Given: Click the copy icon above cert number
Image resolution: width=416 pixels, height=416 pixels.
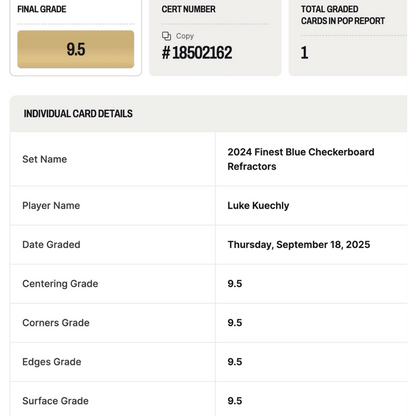Looking at the screenshot, I should pyautogui.click(x=166, y=36).
